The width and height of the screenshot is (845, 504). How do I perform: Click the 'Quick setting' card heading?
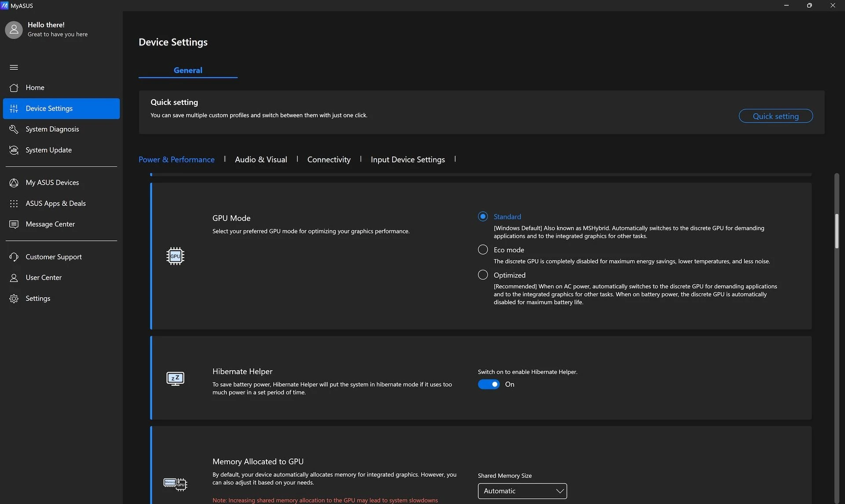(174, 102)
